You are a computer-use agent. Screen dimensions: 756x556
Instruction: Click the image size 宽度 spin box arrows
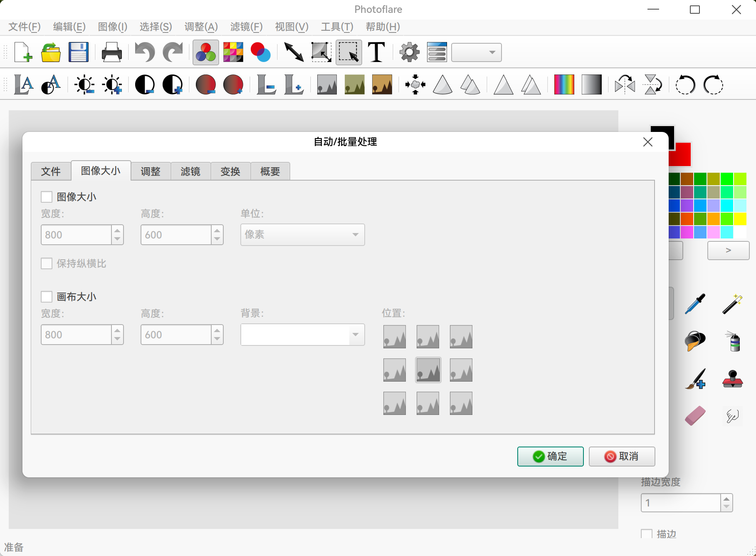point(118,235)
